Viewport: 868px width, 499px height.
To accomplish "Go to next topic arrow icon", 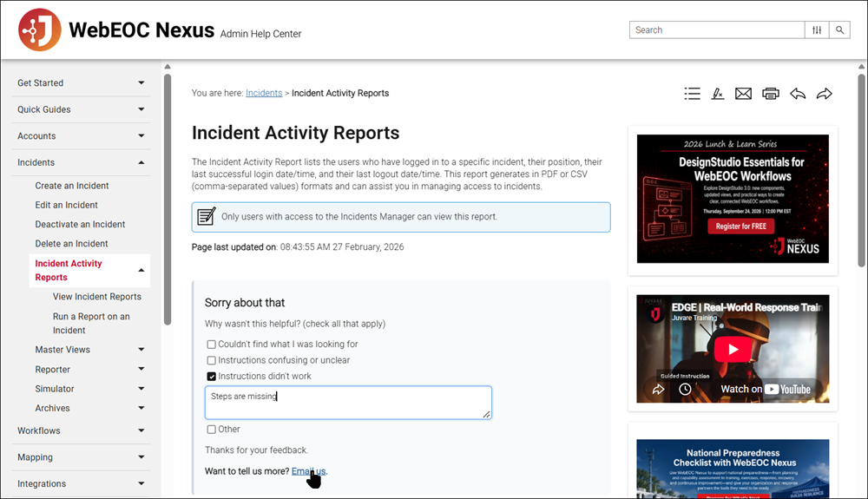I will 825,94.
